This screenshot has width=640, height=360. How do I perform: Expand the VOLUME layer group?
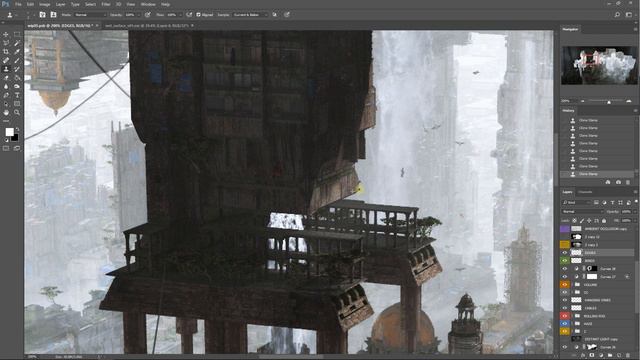point(572,284)
